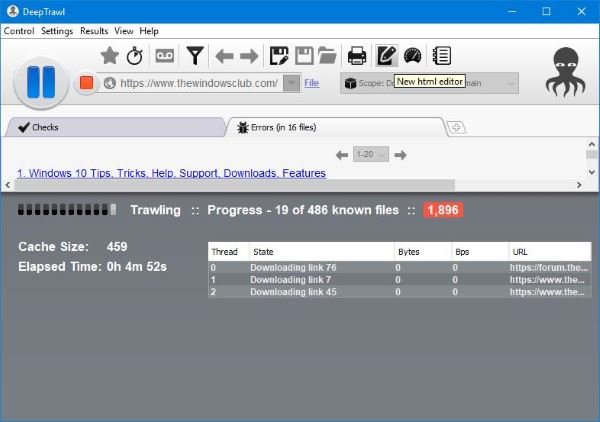Click the Trawling status text
600x422 pixels.
click(x=155, y=210)
